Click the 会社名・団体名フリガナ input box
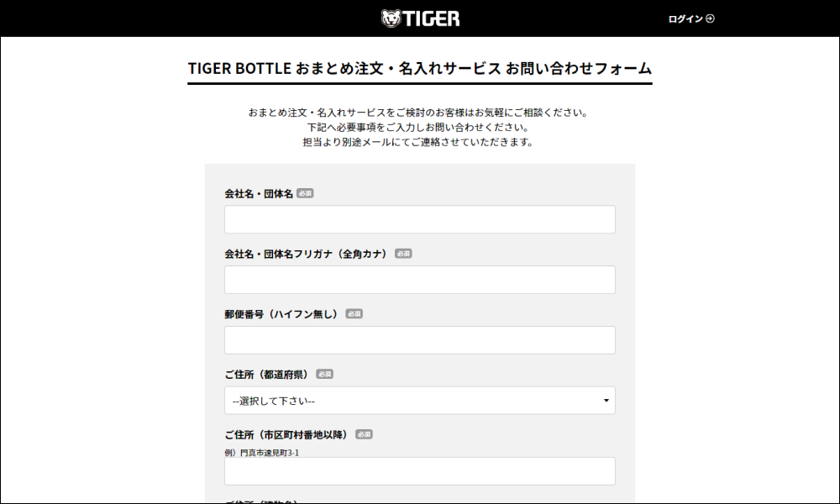 (419, 280)
